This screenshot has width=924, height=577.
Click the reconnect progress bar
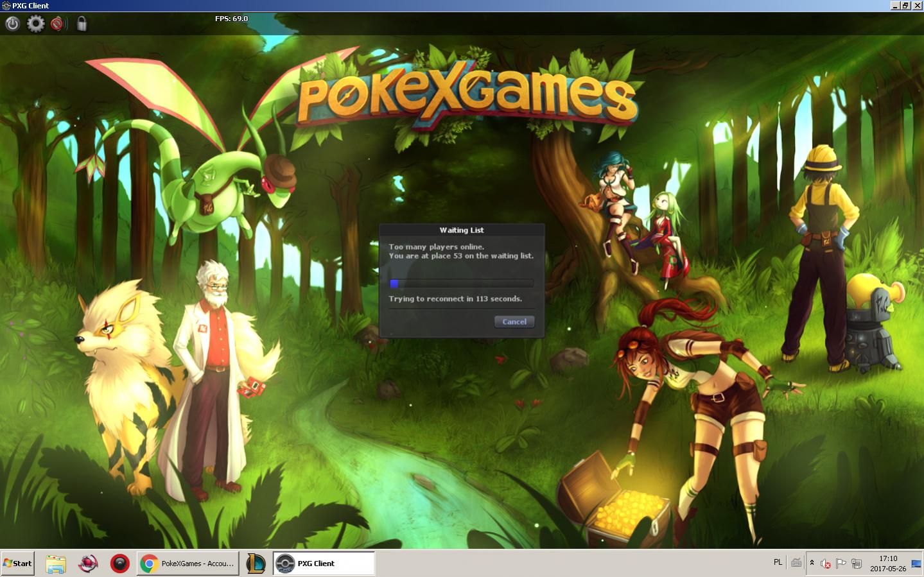point(461,284)
